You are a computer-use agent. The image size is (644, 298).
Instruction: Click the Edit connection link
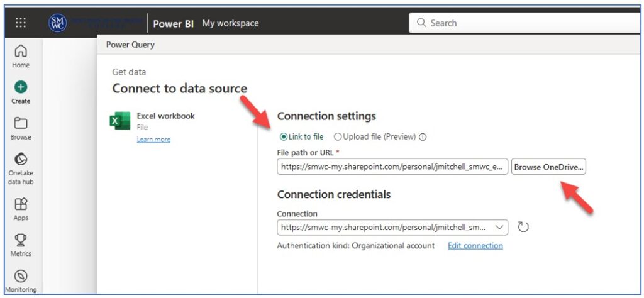pyautogui.click(x=475, y=245)
